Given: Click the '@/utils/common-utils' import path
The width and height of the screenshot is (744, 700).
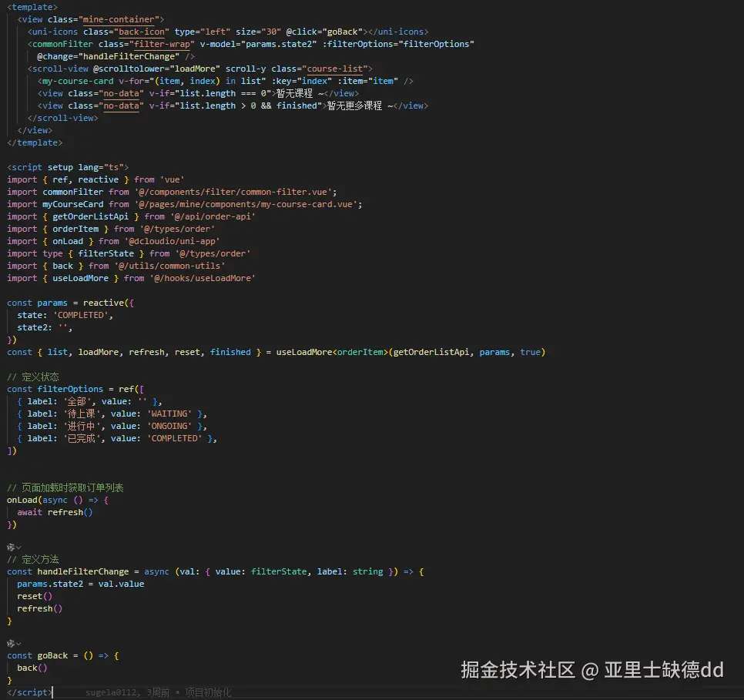Looking at the screenshot, I should coord(169,266).
